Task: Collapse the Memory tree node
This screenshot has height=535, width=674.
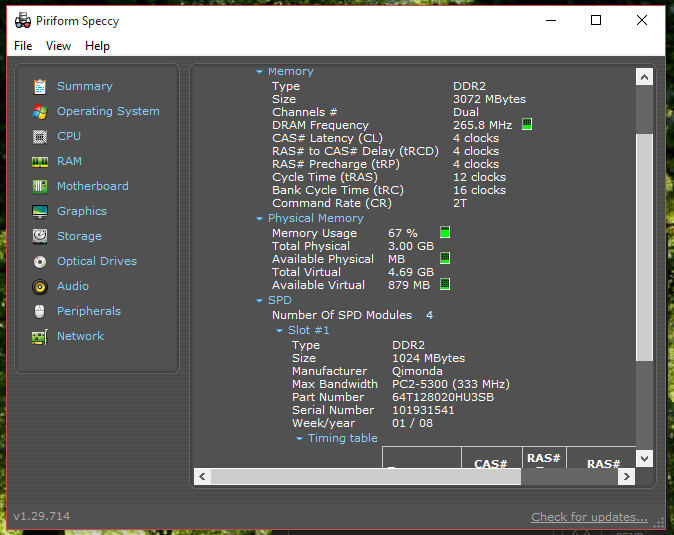Action: point(259,72)
